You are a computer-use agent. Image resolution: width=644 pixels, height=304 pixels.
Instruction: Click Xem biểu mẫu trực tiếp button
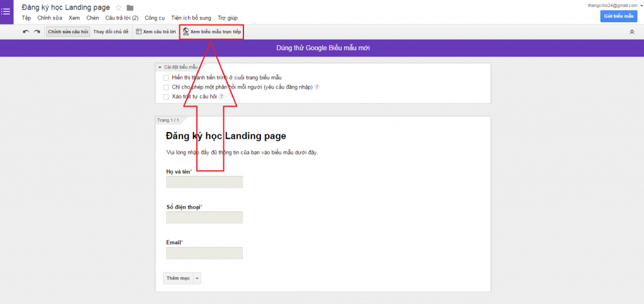pos(211,31)
